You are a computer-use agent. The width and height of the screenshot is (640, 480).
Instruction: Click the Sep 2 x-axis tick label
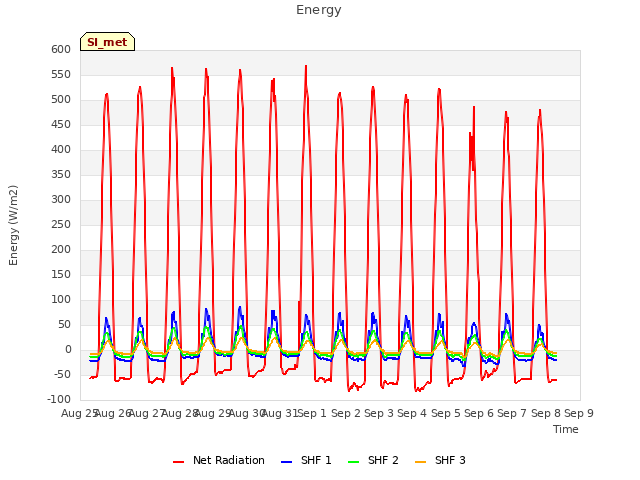(346, 413)
